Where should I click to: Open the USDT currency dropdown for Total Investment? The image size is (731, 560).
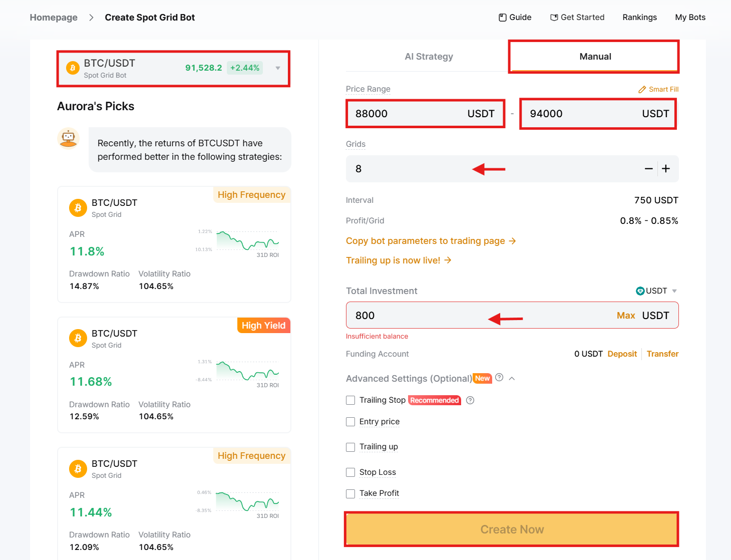(674, 291)
